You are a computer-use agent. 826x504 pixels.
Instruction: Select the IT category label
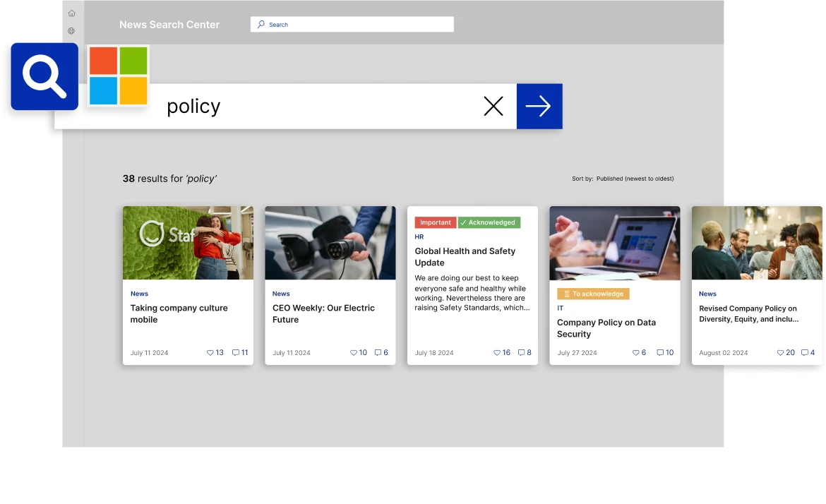tap(560, 308)
